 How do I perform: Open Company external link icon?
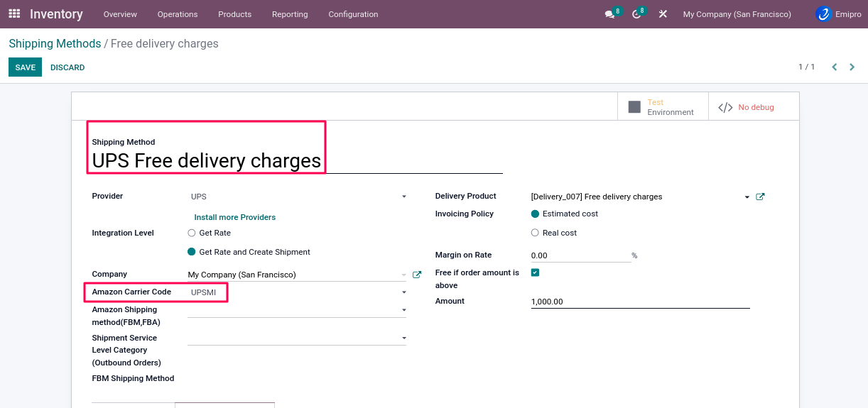click(417, 275)
